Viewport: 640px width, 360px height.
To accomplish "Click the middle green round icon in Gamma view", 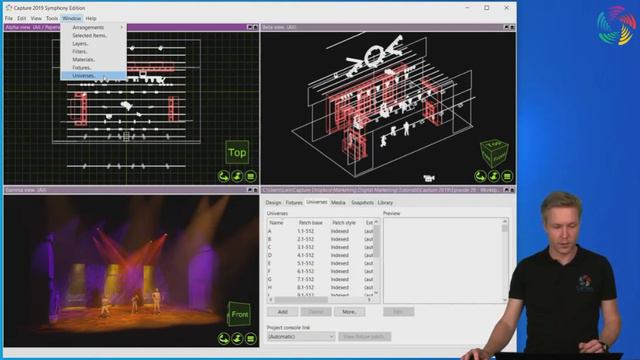I will point(237,338).
